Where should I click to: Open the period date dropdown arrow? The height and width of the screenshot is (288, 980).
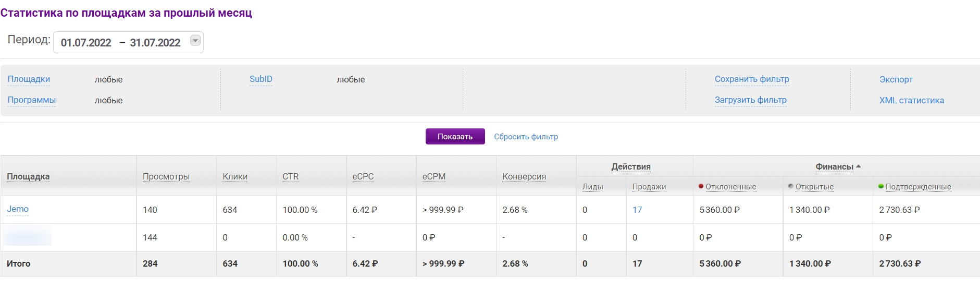click(195, 41)
